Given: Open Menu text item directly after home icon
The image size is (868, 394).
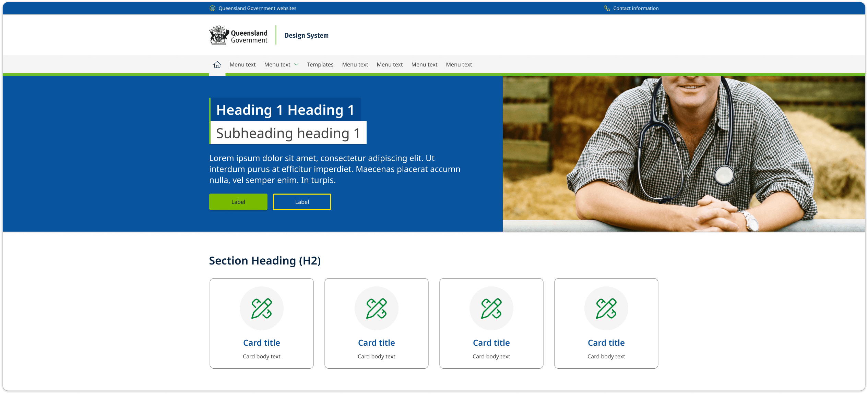Looking at the screenshot, I should tap(242, 64).
